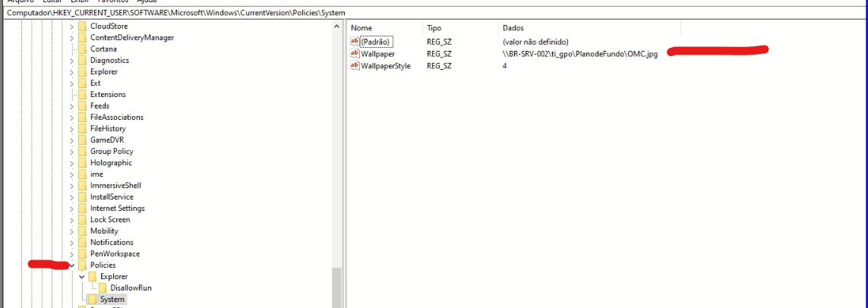Image resolution: width=868 pixels, height=308 pixels.
Task: Expand the FileAssociations key
Action: click(x=72, y=118)
